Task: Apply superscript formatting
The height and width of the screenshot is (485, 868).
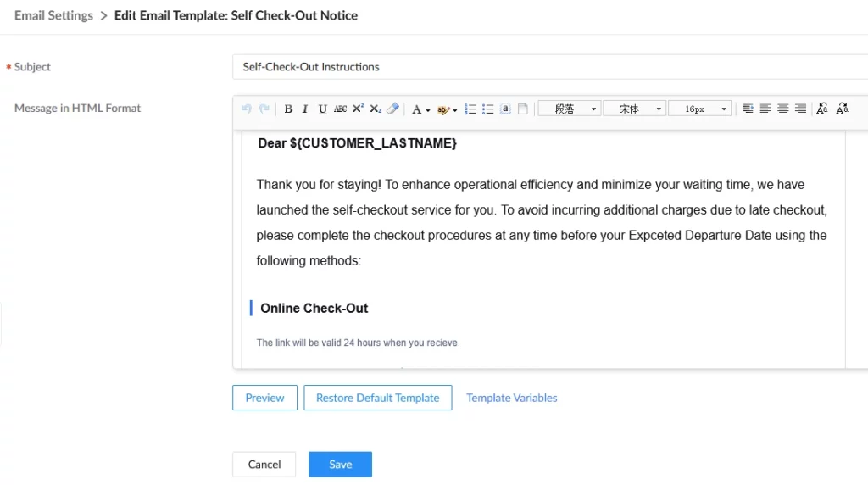Action: (x=359, y=109)
